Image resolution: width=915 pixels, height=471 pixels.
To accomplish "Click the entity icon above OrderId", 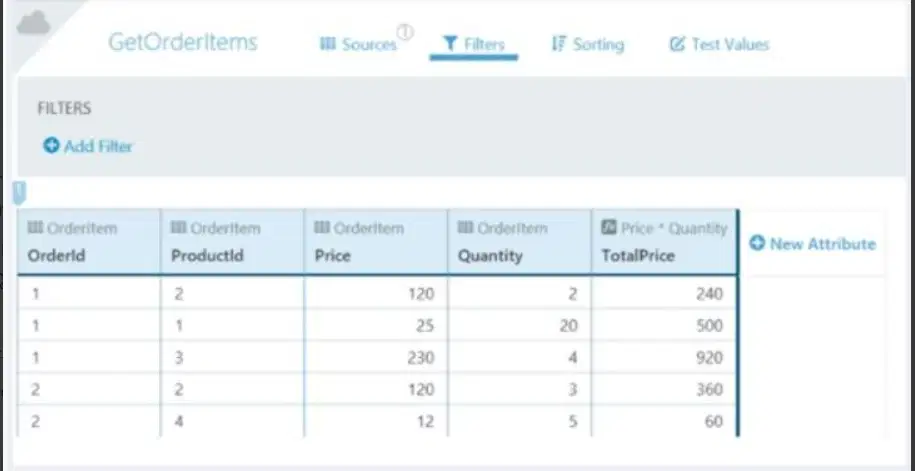I will click(x=35, y=228).
